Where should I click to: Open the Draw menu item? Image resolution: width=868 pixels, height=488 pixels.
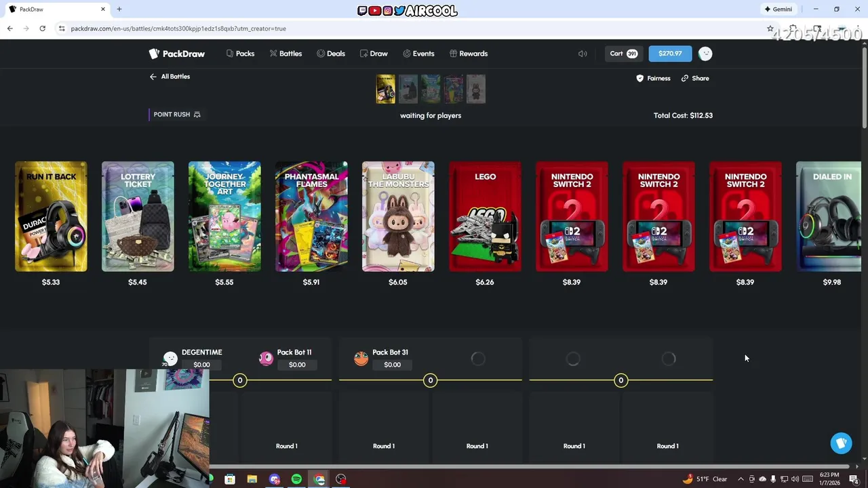pos(374,54)
